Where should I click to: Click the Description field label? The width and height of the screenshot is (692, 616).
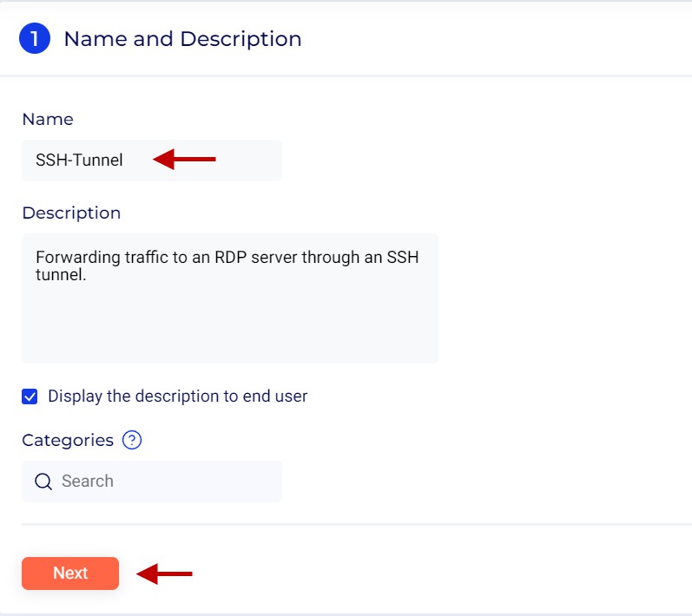pos(71,213)
